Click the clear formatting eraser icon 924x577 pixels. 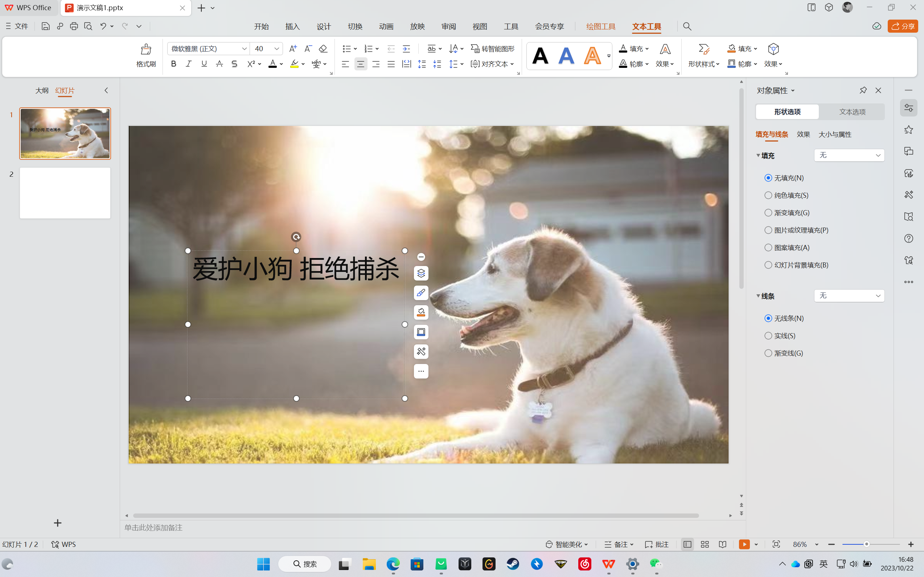[323, 49]
